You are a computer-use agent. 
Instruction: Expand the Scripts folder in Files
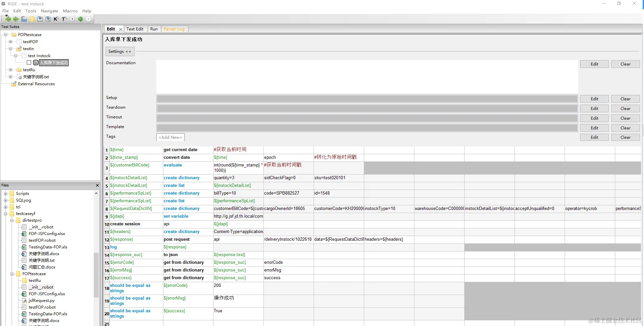pyautogui.click(x=5, y=194)
